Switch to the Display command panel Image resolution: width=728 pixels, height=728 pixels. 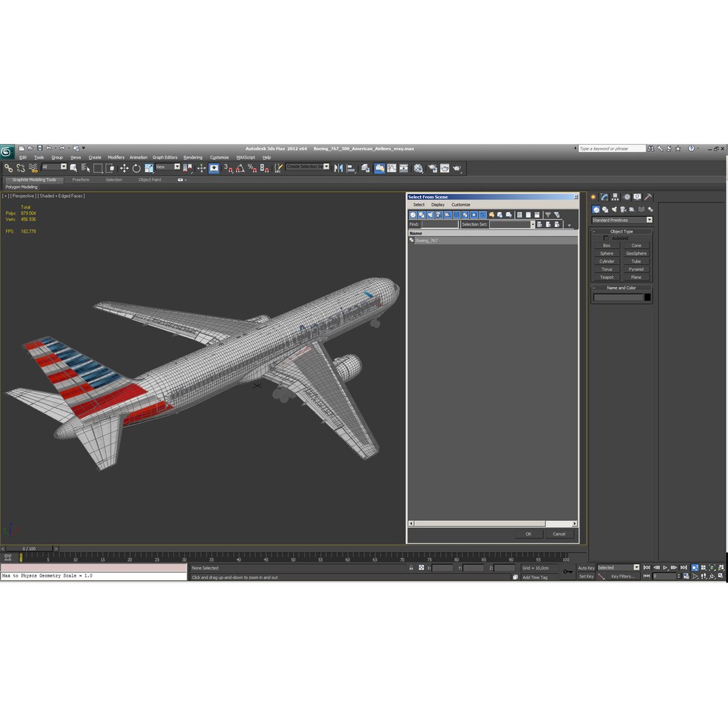pyautogui.click(x=637, y=197)
